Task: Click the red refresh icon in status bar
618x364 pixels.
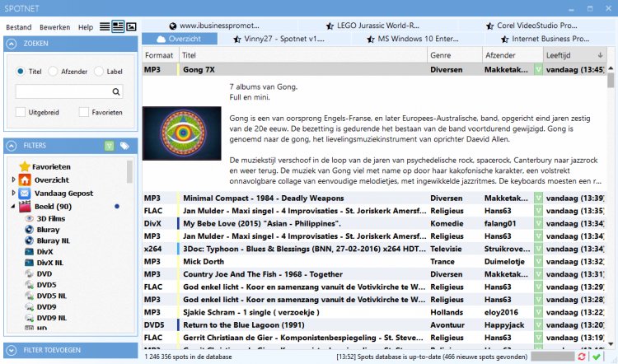Action: click(x=582, y=357)
